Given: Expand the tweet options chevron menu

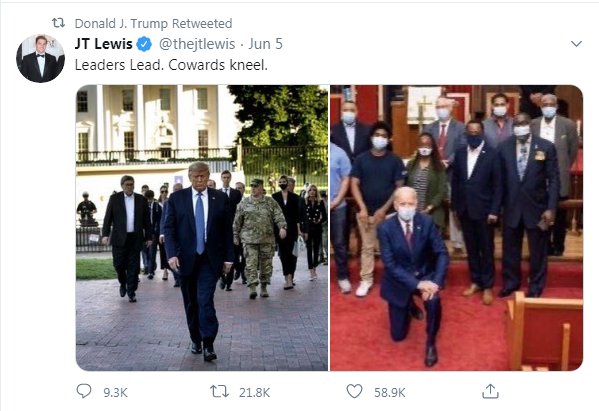Looking at the screenshot, I should (x=576, y=44).
